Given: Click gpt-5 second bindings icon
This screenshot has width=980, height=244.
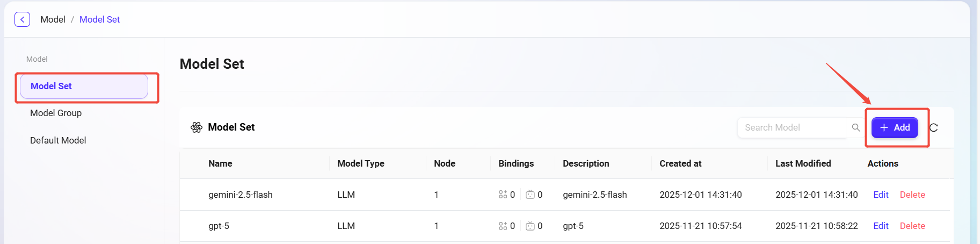Looking at the screenshot, I should coord(530,226).
